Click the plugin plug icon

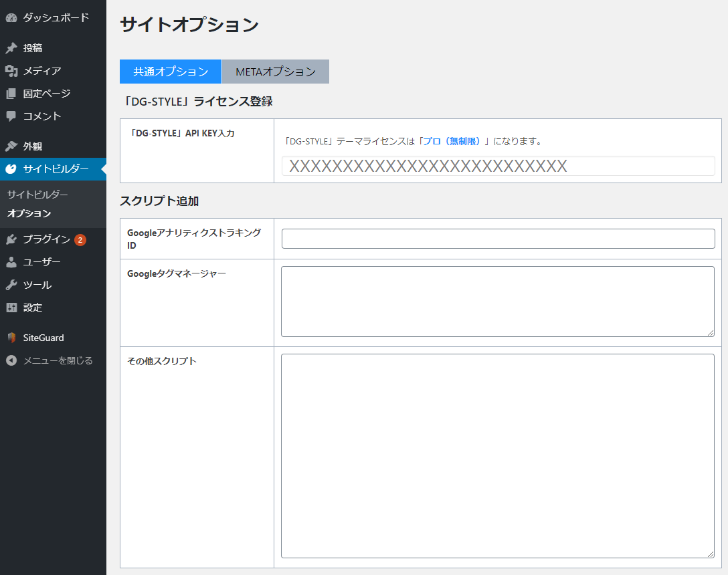tap(11, 239)
